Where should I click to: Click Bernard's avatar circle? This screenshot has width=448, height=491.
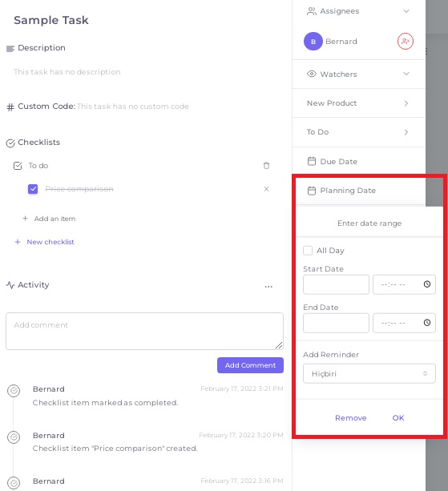click(x=313, y=42)
